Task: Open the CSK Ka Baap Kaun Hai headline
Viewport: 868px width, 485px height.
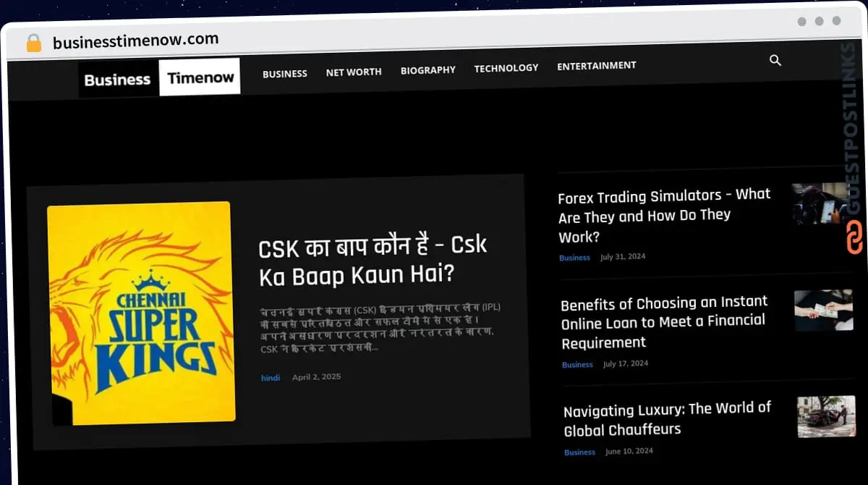Action: tap(373, 261)
